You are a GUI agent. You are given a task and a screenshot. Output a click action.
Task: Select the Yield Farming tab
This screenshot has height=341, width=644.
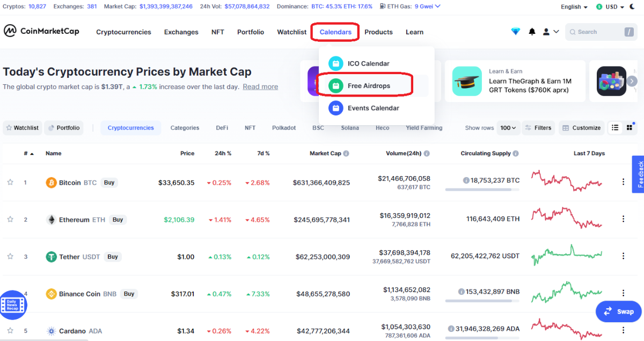[x=425, y=128]
